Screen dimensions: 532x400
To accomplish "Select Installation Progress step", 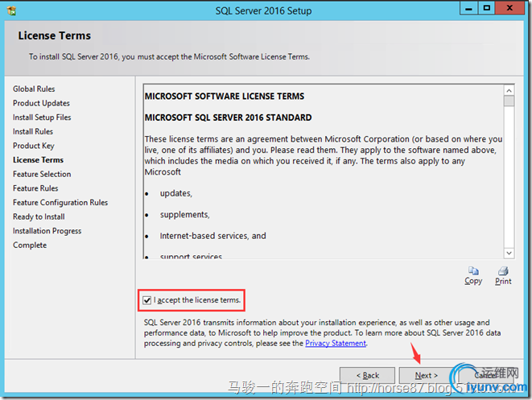I will [x=47, y=231].
